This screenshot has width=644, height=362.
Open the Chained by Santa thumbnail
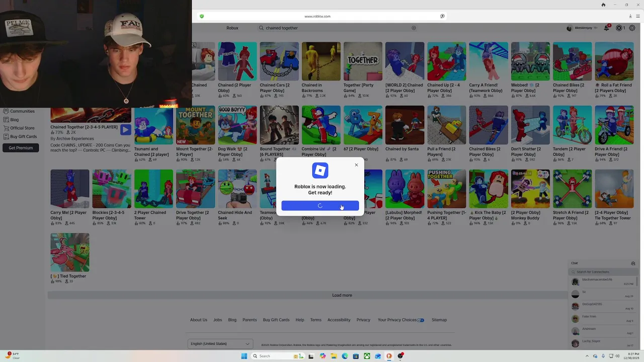[405, 125]
